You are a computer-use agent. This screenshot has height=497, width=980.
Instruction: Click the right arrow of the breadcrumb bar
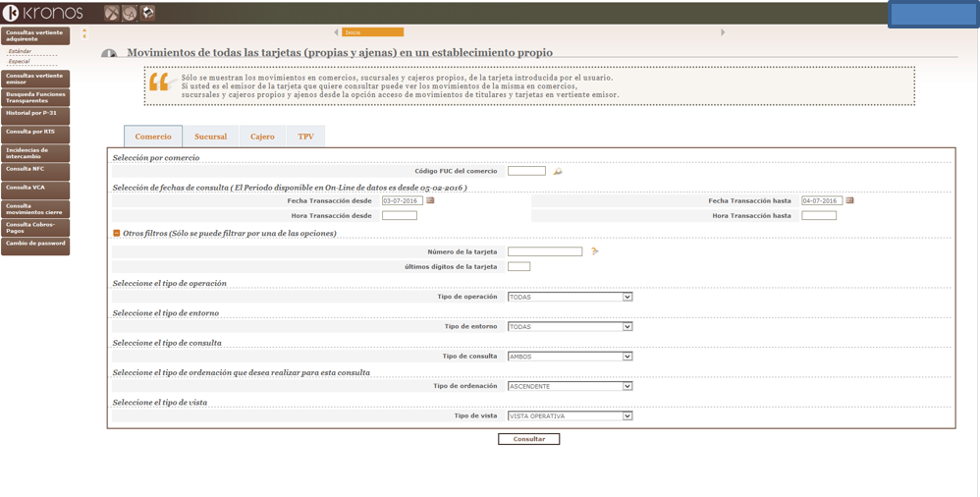(x=723, y=32)
